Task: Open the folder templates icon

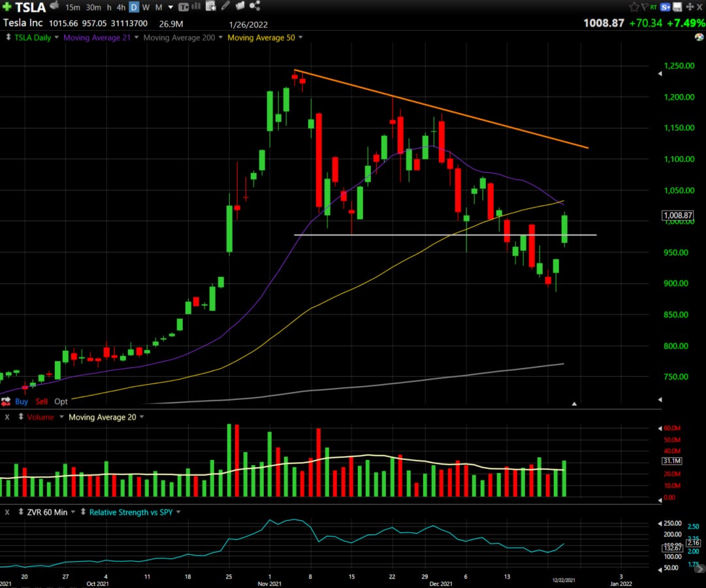Action: tap(240, 6)
